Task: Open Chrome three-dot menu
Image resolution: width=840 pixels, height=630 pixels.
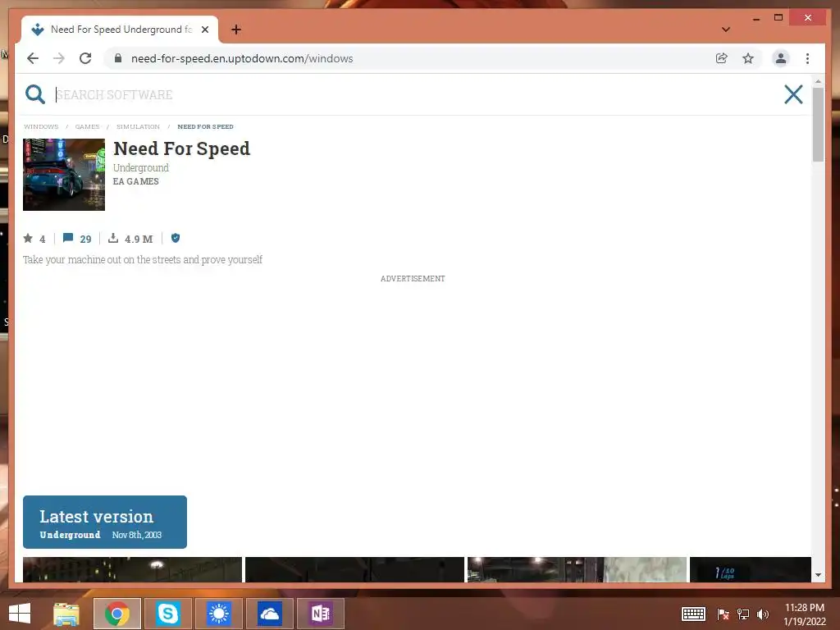Action: tap(807, 58)
